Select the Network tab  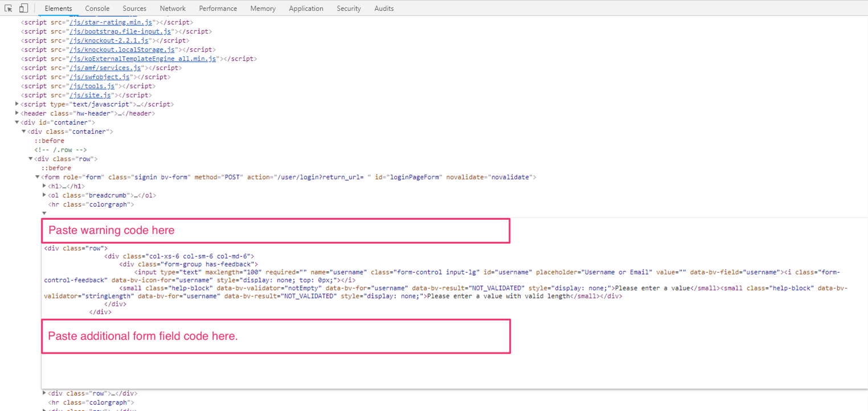tap(173, 9)
